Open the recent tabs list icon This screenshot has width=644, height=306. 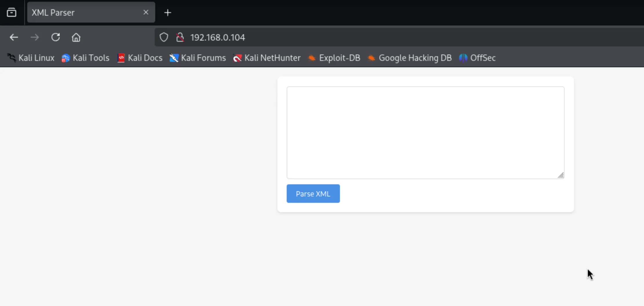pos(12,12)
